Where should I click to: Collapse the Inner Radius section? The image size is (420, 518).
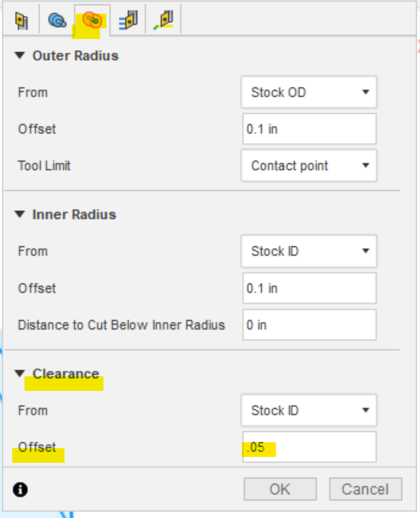coord(20,215)
